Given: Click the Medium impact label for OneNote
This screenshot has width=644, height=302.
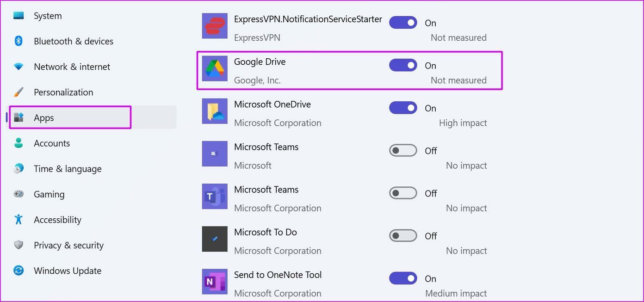Looking at the screenshot, I should click(456, 293).
